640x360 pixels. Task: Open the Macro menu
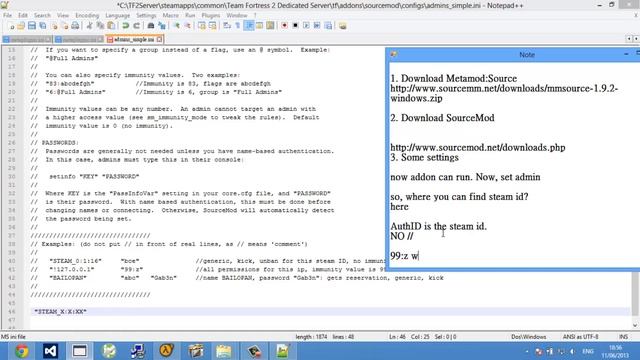(x=171, y=15)
